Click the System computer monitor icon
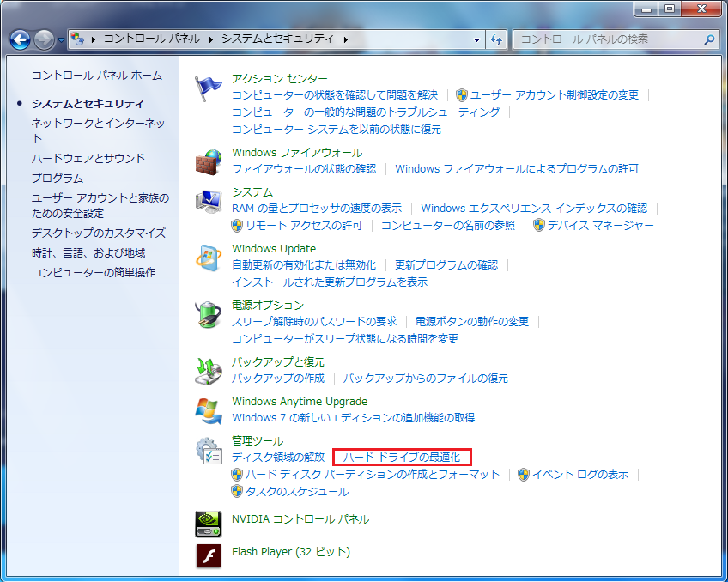Image resolution: width=728 pixels, height=582 pixels. click(208, 202)
